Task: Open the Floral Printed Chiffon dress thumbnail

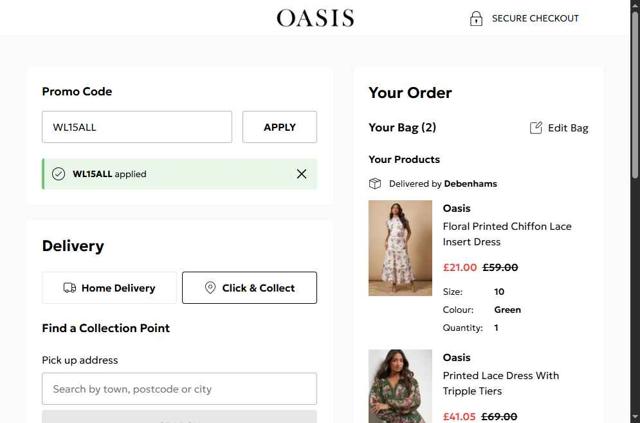Action: coord(400,248)
